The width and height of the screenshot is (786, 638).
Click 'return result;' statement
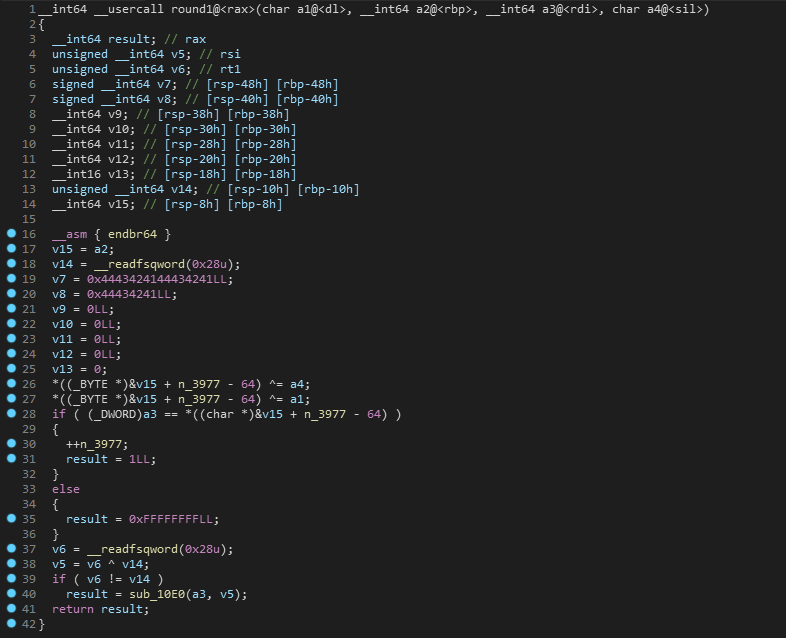point(101,609)
